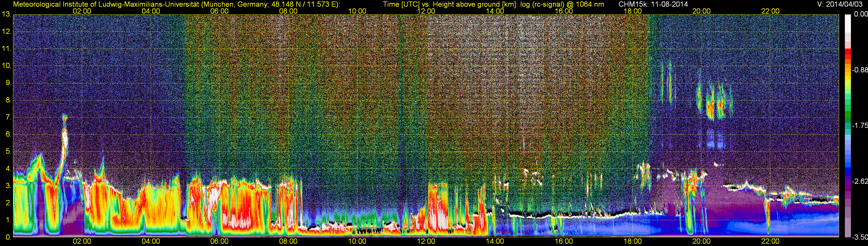Pick the white segment of the colorbar
The image size is (868, 246).
click(848, 24)
